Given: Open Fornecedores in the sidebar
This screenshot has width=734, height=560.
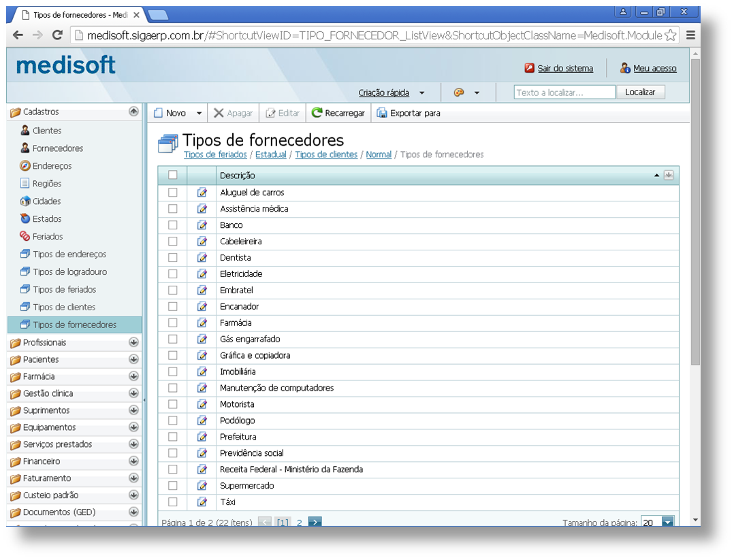Looking at the screenshot, I should tap(58, 148).
